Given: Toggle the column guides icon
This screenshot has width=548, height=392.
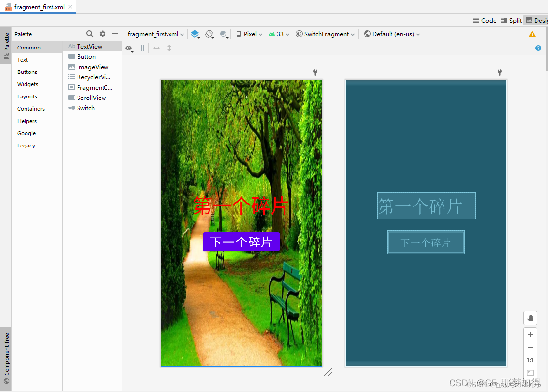Looking at the screenshot, I should tap(140, 48).
